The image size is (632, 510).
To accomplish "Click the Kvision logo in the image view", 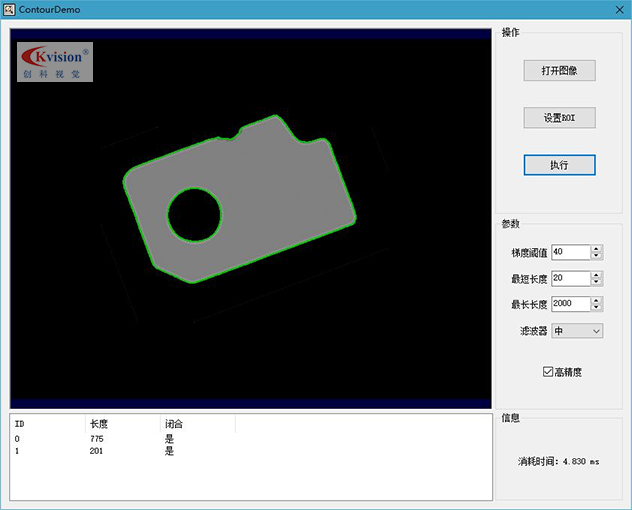I will point(55,62).
